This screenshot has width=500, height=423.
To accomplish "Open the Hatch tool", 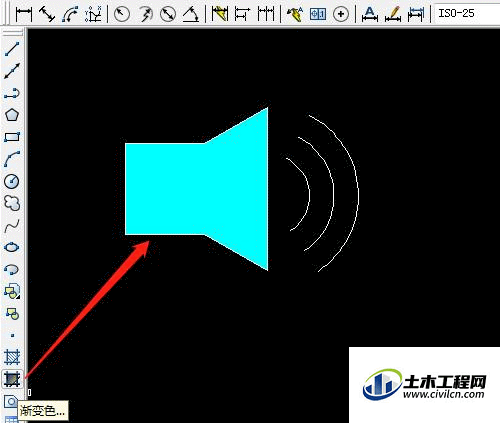I will pyautogui.click(x=12, y=357).
